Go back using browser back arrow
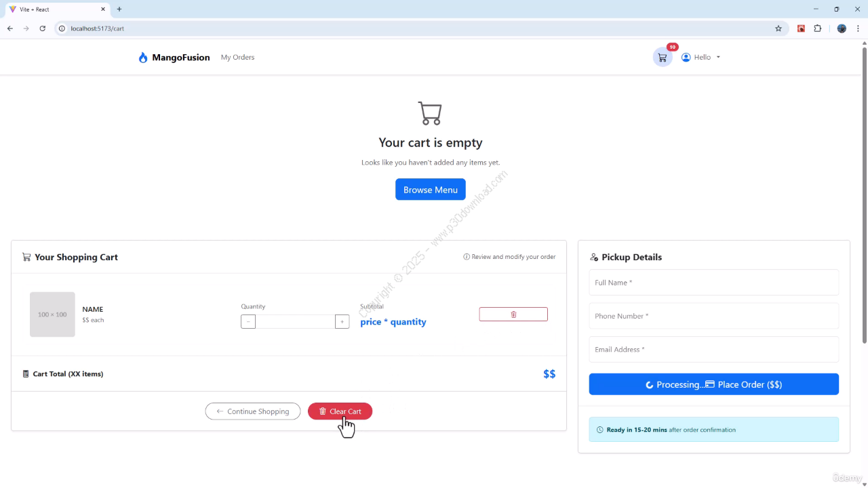The width and height of the screenshot is (868, 488). (10, 28)
